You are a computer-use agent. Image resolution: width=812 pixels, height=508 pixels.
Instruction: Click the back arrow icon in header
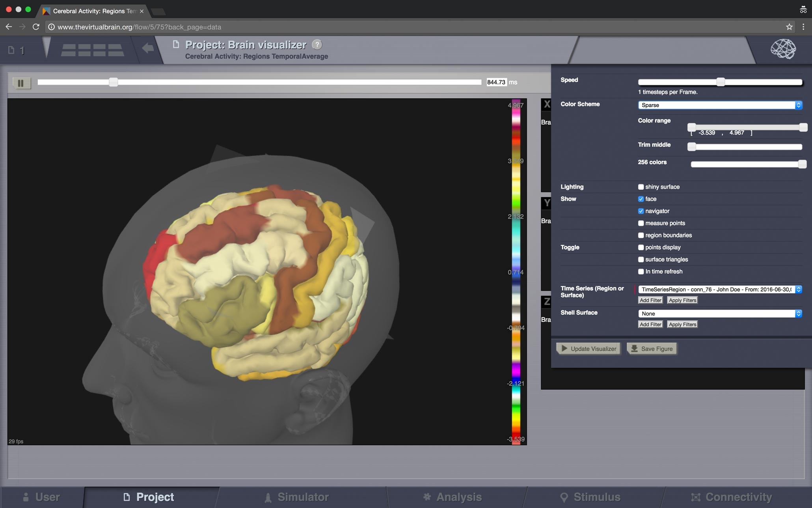coord(148,49)
